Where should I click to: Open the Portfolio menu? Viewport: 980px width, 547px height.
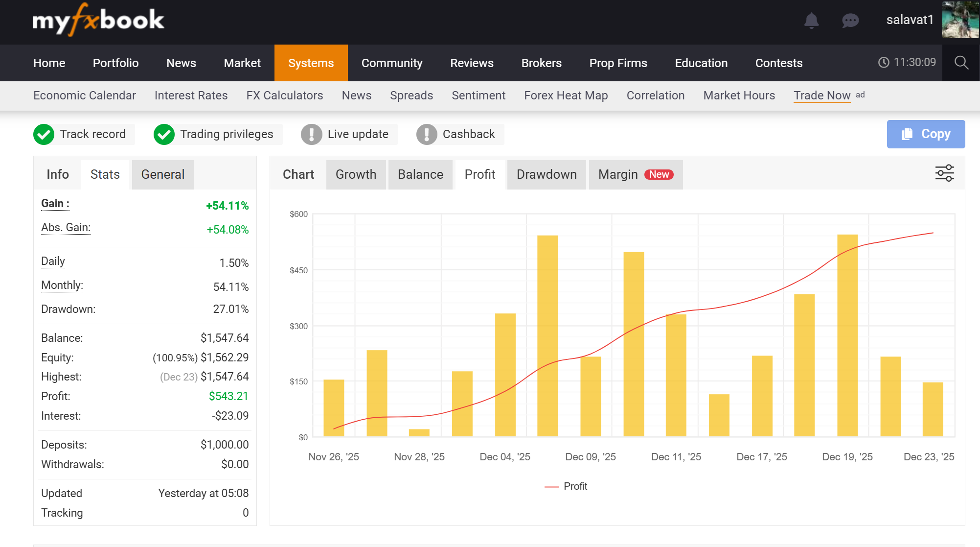[x=115, y=63]
